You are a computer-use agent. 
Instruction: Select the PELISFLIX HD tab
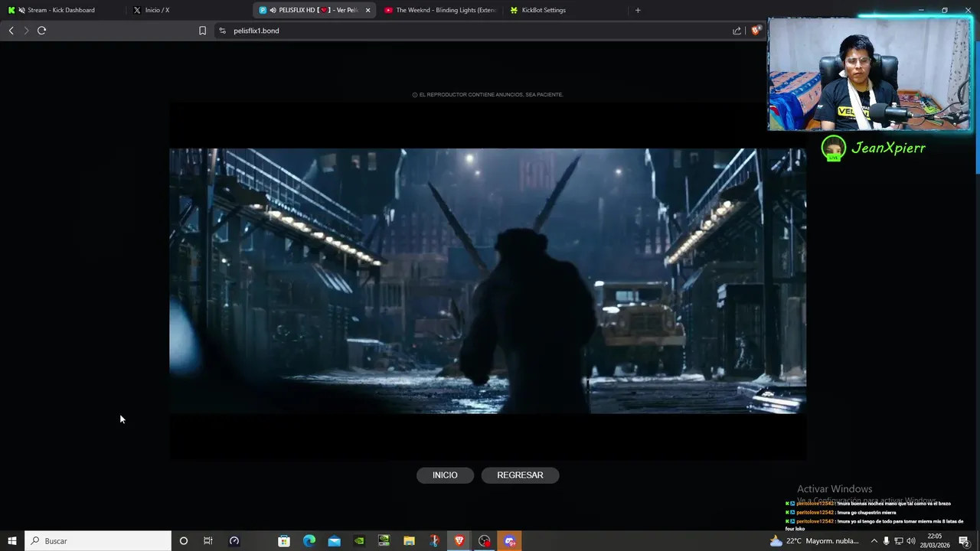[x=314, y=10]
